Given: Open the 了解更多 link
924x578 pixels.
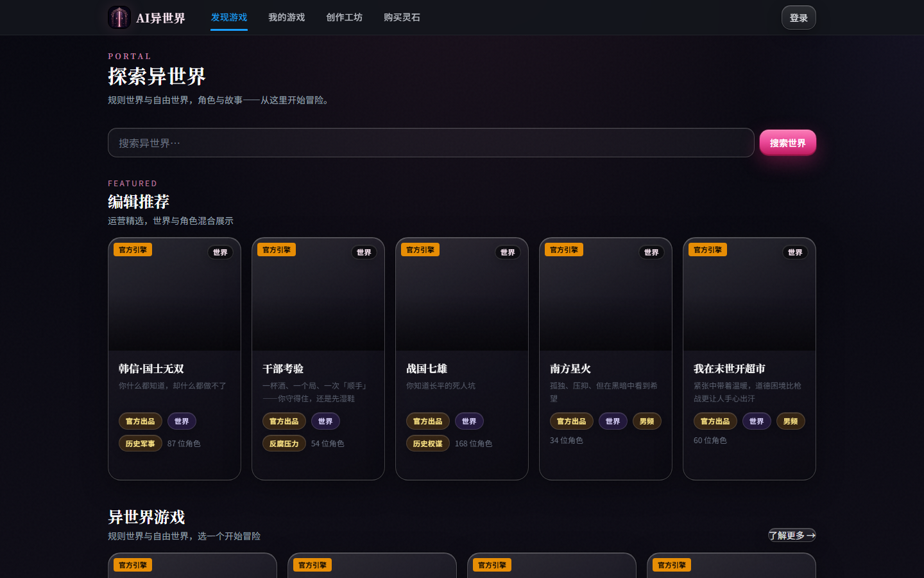Looking at the screenshot, I should pyautogui.click(x=792, y=535).
